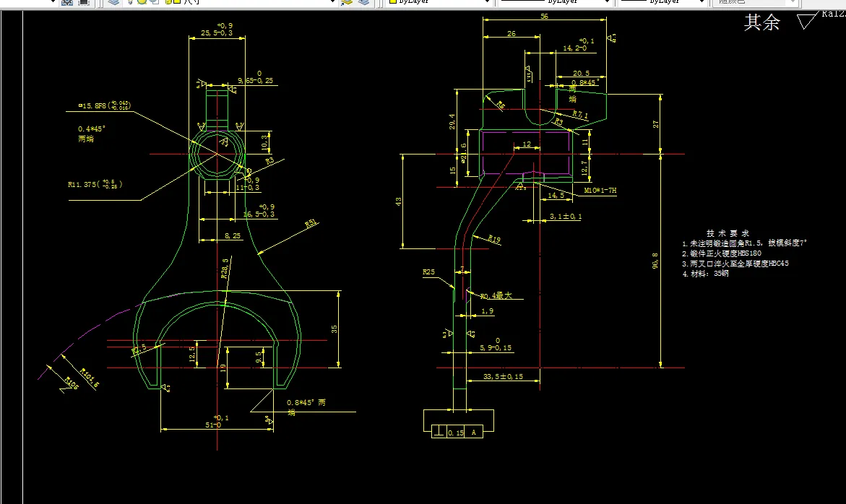Select the M10*1-7H thread label

pyautogui.click(x=600, y=191)
